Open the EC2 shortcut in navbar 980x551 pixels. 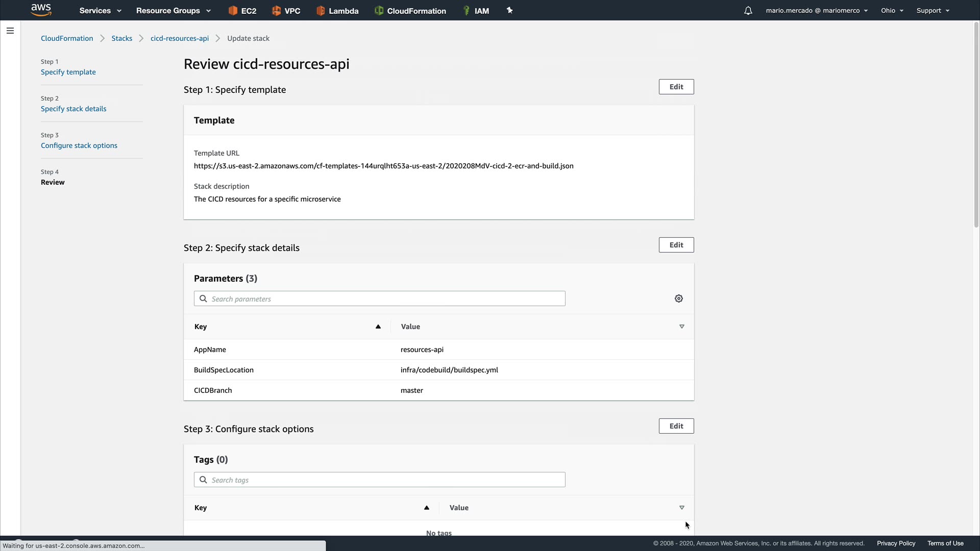point(242,11)
